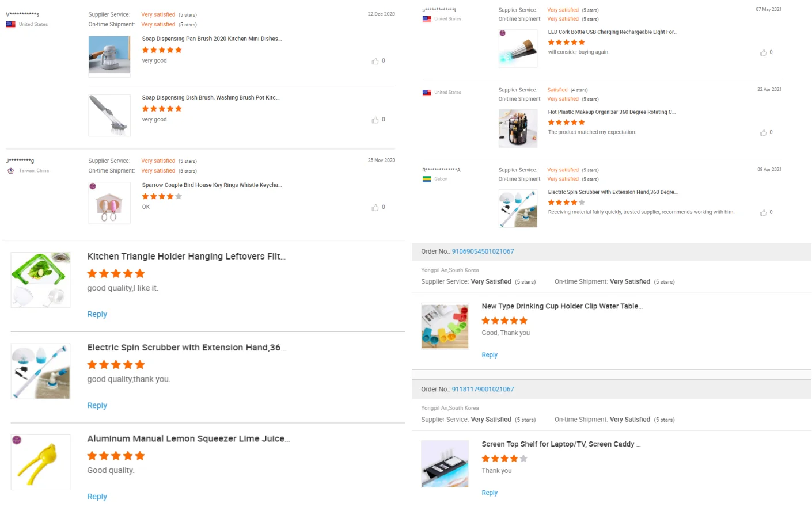
Task: Reply to Kitchen Triangle Holder review
Action: tap(97, 314)
